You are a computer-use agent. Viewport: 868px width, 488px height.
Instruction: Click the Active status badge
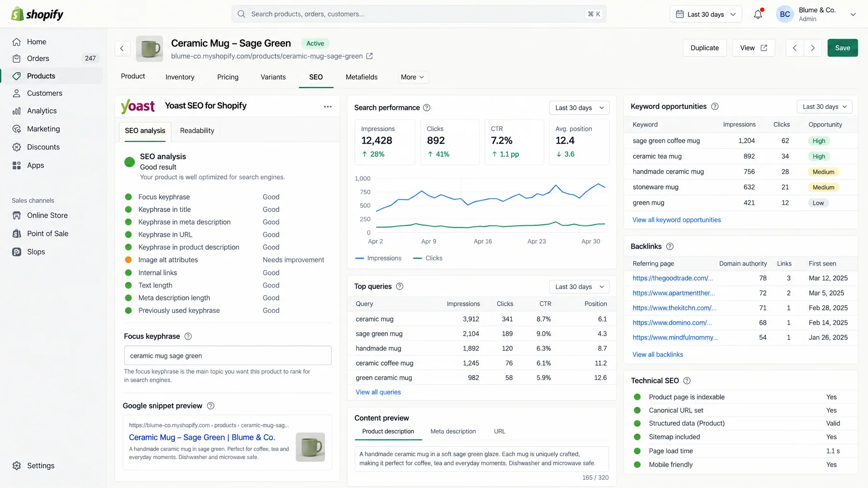(315, 43)
